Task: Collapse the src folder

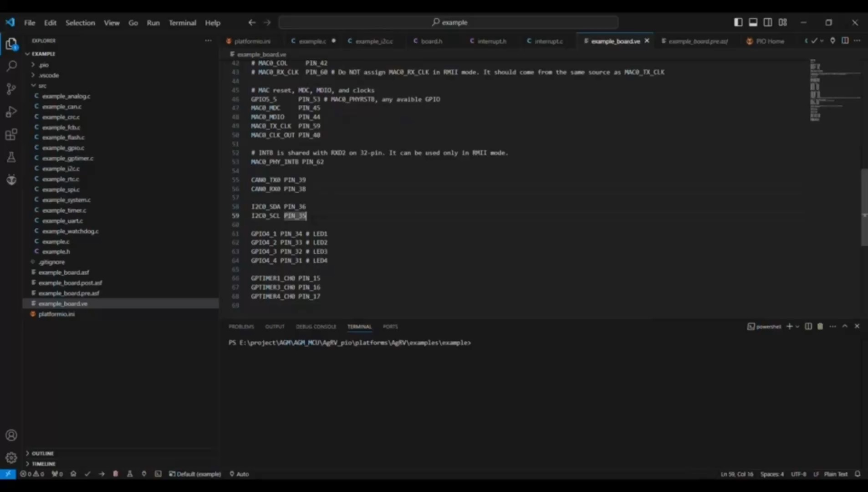Action: pyautogui.click(x=42, y=86)
